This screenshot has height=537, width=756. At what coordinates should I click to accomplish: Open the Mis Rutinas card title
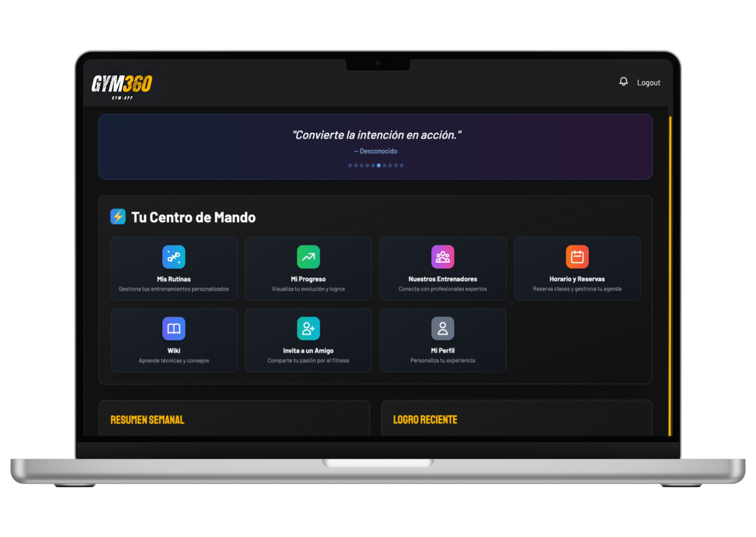174,279
